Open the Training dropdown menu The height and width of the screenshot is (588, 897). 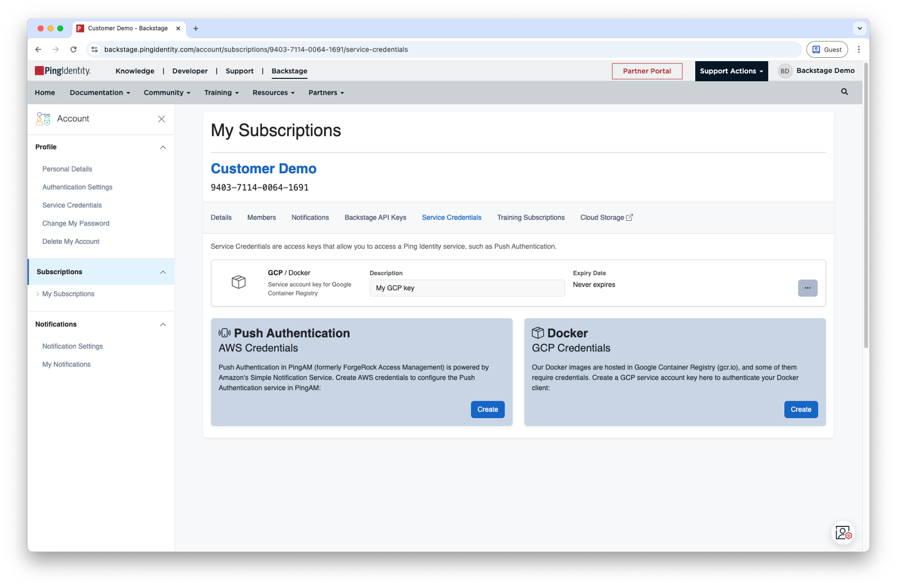(x=221, y=93)
